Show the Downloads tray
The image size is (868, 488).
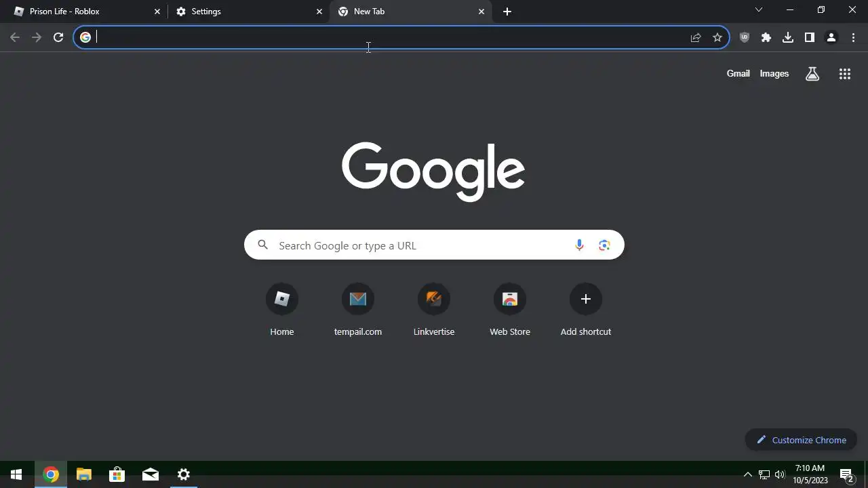pyautogui.click(x=788, y=37)
